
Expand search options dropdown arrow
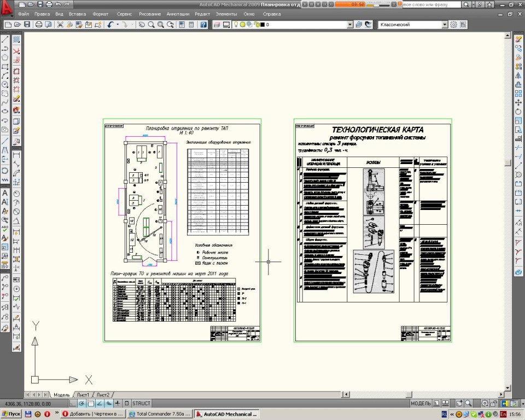[x=474, y=4]
